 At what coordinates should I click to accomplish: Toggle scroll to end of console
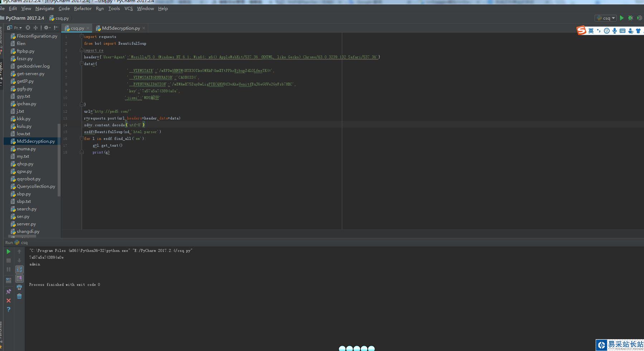coord(19,278)
